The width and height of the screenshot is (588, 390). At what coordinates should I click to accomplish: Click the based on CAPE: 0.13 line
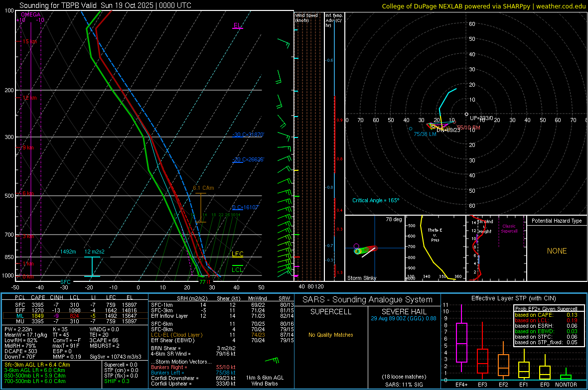[x=546, y=315]
